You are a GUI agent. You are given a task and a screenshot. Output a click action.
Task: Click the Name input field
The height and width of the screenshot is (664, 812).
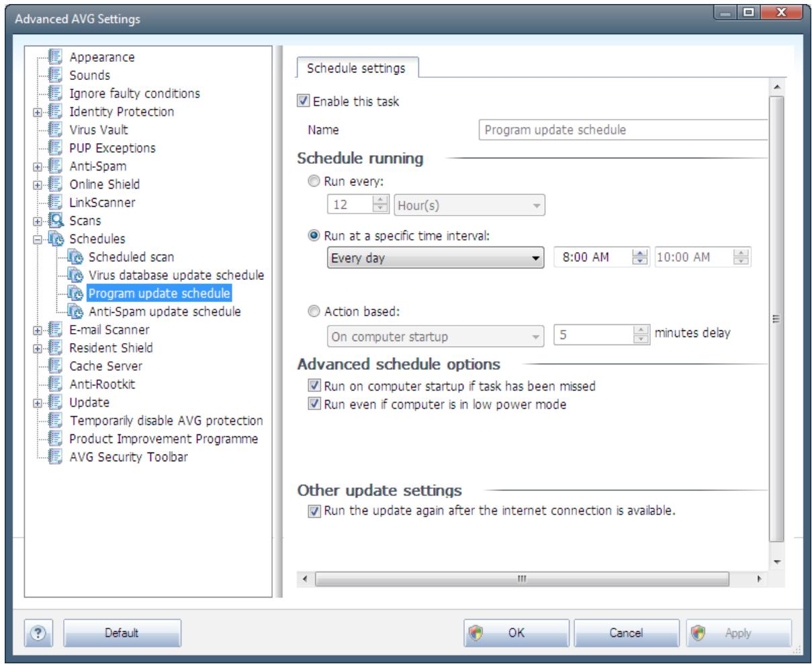623,130
